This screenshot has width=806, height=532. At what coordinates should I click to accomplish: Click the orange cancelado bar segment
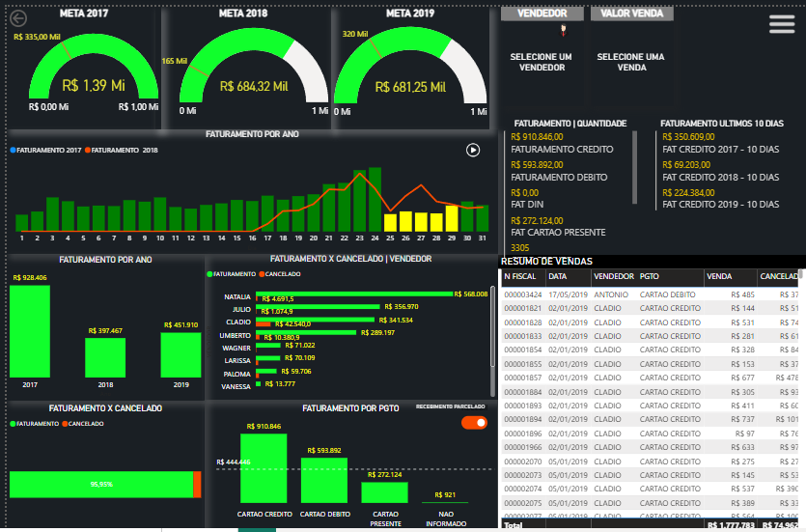pos(197,484)
